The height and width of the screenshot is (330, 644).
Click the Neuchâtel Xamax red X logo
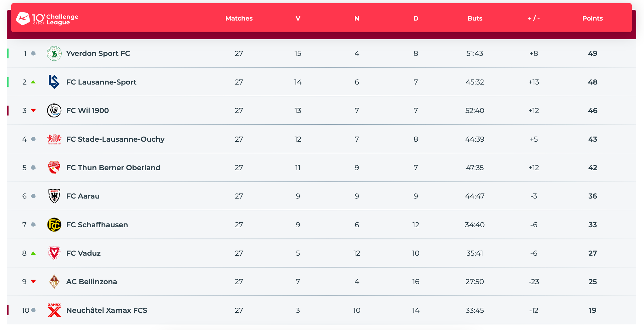(x=54, y=310)
